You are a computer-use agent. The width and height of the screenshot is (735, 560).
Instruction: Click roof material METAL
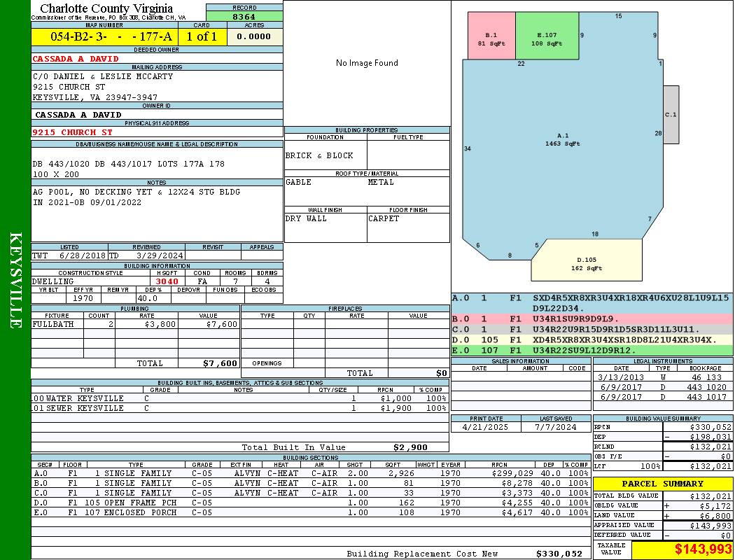(381, 182)
